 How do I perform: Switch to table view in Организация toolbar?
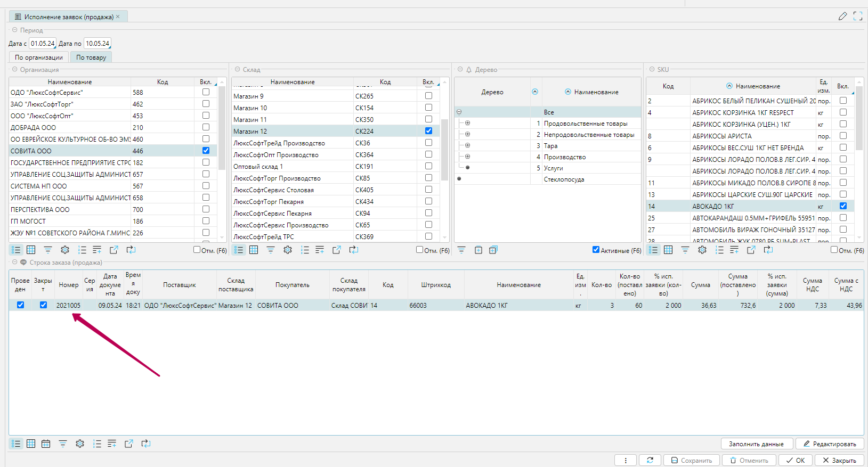31,250
